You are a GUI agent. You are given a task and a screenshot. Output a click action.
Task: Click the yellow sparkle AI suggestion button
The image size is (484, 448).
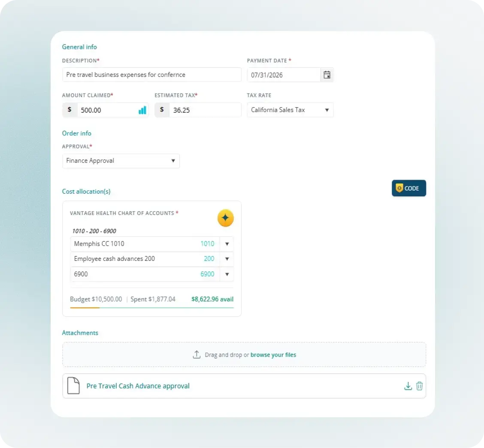click(x=225, y=218)
